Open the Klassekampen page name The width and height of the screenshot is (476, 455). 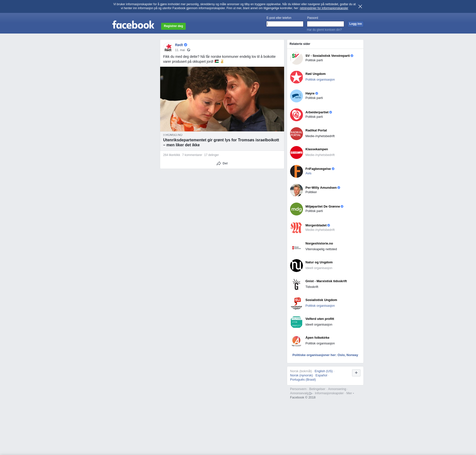pos(317,149)
